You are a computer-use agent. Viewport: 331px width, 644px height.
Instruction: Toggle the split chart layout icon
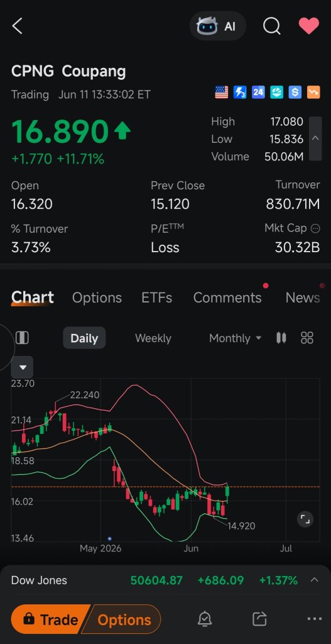coord(22,338)
